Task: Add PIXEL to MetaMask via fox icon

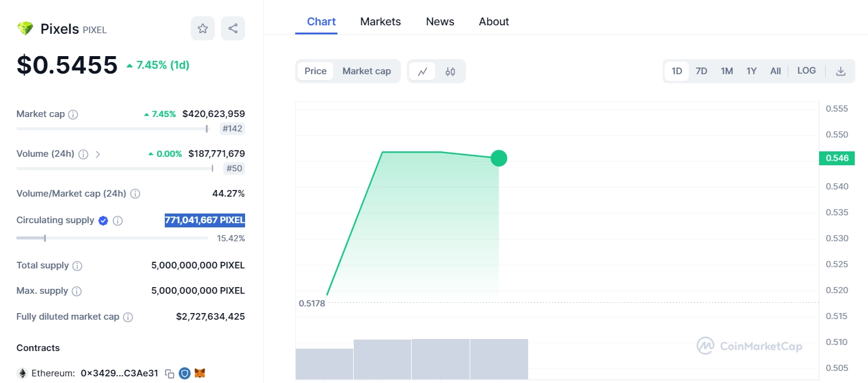Action: 200,373
